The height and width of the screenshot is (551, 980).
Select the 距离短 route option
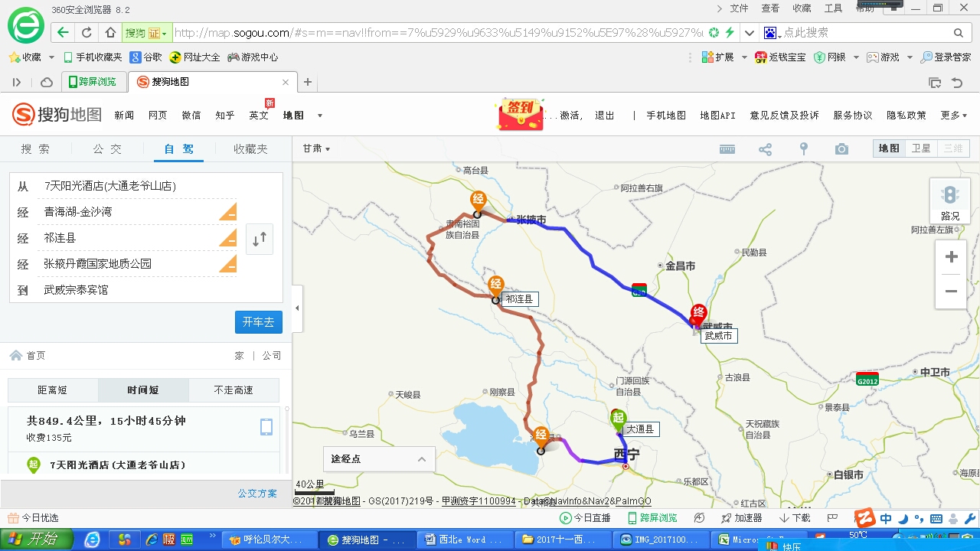coord(53,390)
